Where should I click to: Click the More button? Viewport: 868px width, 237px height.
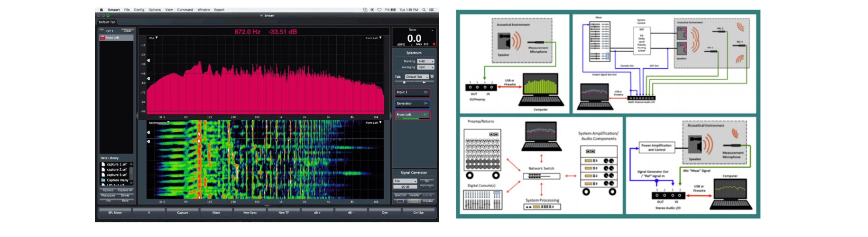pos(125,201)
